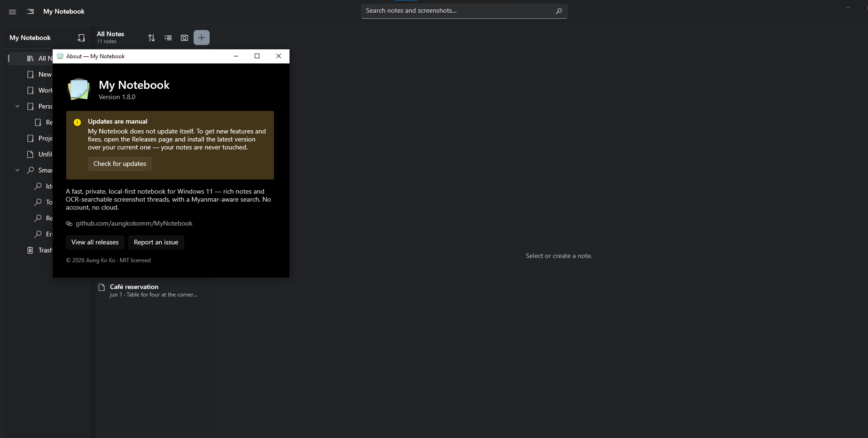
Task: Maximize the About dialog window
Action: [x=257, y=56]
